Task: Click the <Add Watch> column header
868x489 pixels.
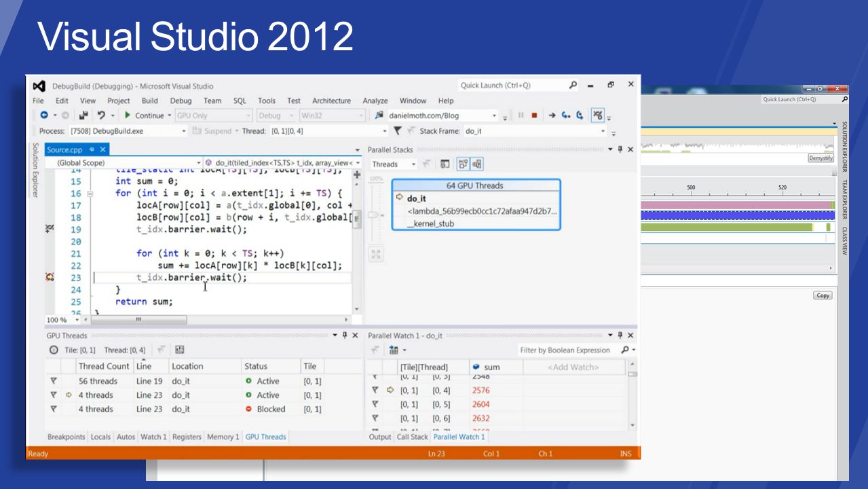Action: point(573,367)
